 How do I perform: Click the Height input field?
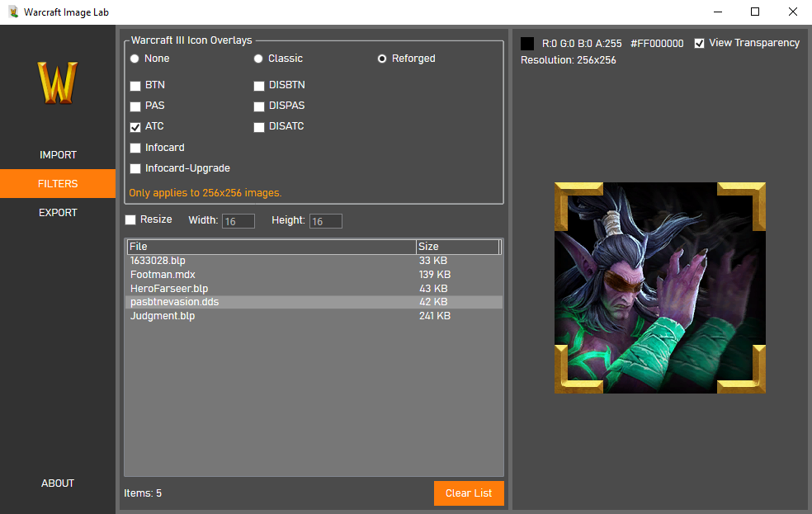[326, 221]
